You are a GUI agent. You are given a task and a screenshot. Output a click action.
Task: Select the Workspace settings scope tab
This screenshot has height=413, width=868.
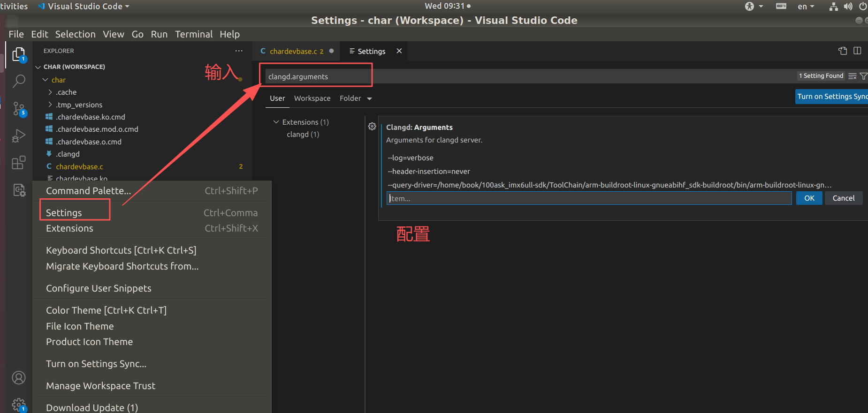312,98
